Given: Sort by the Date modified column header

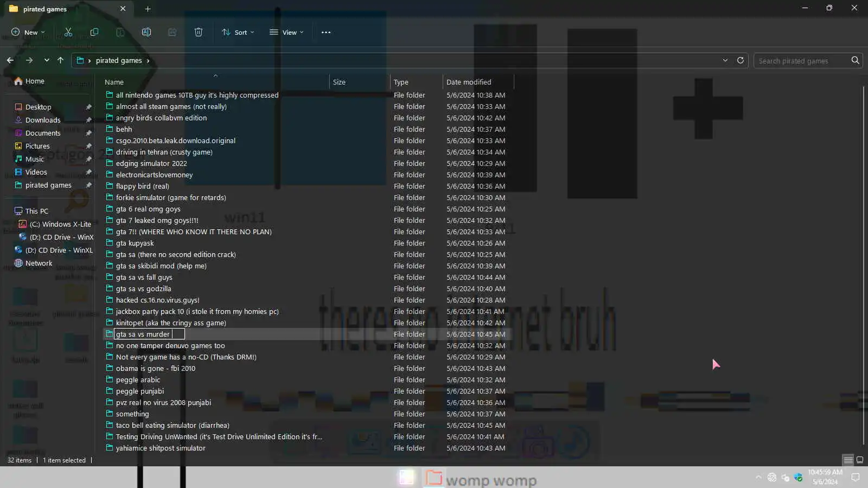Looking at the screenshot, I should click(x=478, y=82).
